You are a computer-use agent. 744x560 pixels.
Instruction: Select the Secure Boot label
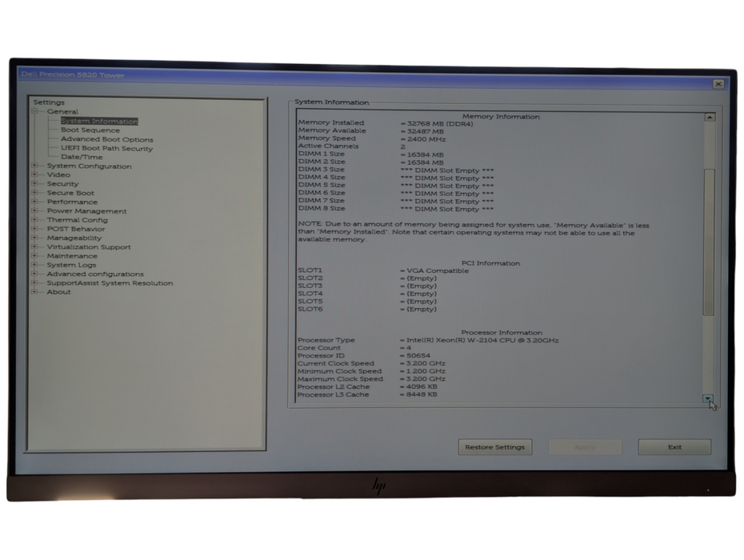click(70, 193)
